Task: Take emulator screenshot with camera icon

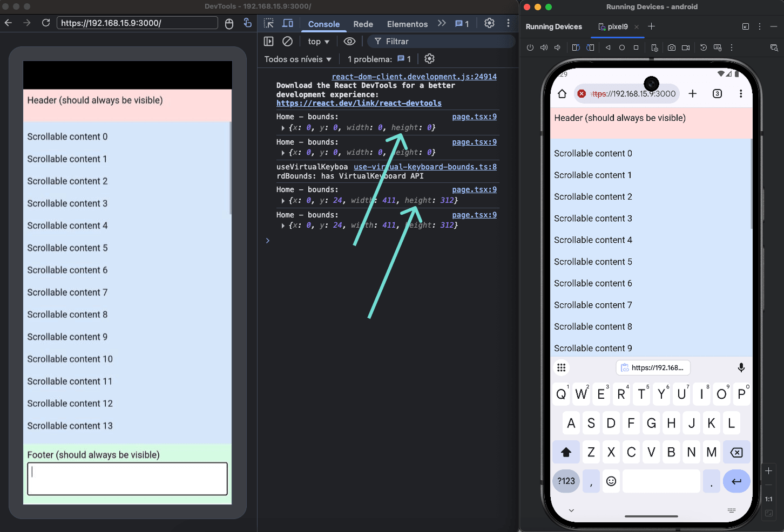Action: pos(672,47)
